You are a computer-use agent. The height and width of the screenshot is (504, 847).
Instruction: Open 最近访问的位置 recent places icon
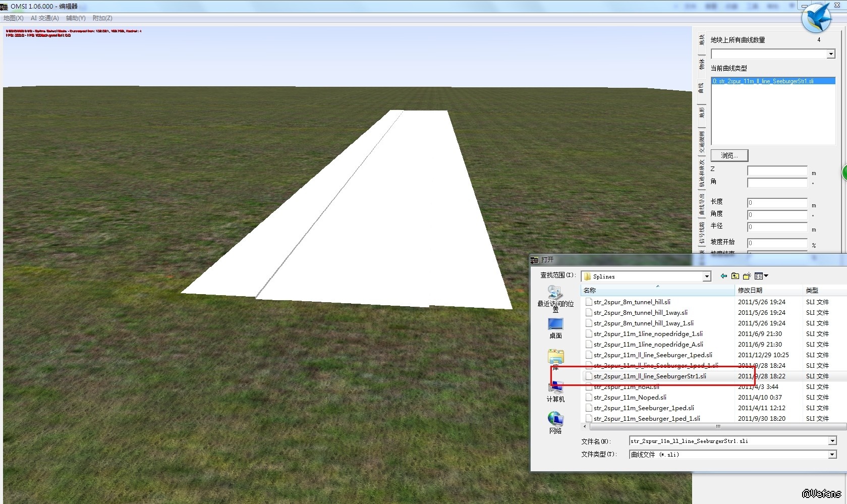(555, 293)
